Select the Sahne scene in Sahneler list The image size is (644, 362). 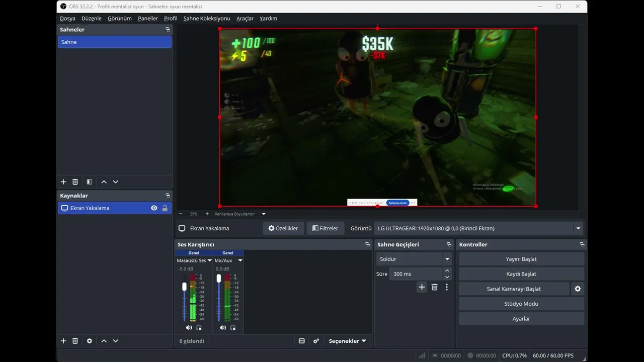coord(115,42)
